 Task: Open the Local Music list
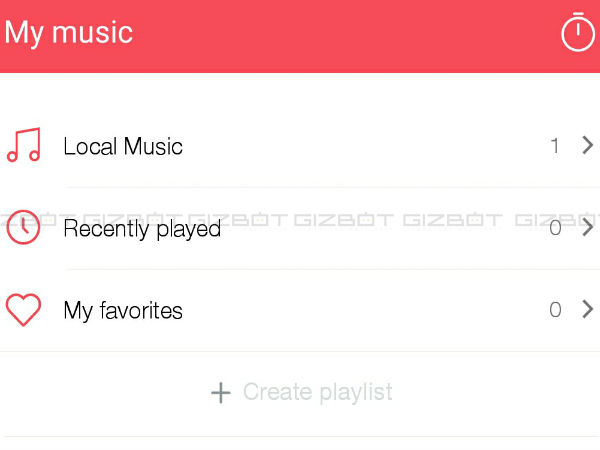[123, 146]
